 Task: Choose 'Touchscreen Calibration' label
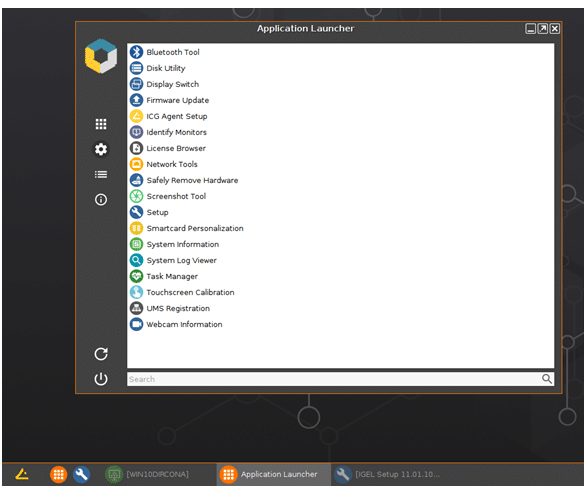(x=190, y=293)
